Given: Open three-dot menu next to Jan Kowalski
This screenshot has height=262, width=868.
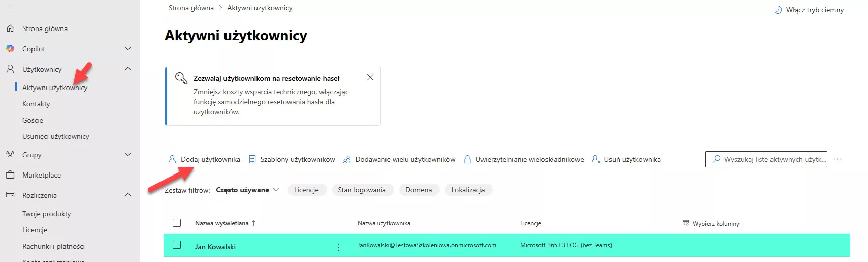Looking at the screenshot, I should [x=338, y=247].
